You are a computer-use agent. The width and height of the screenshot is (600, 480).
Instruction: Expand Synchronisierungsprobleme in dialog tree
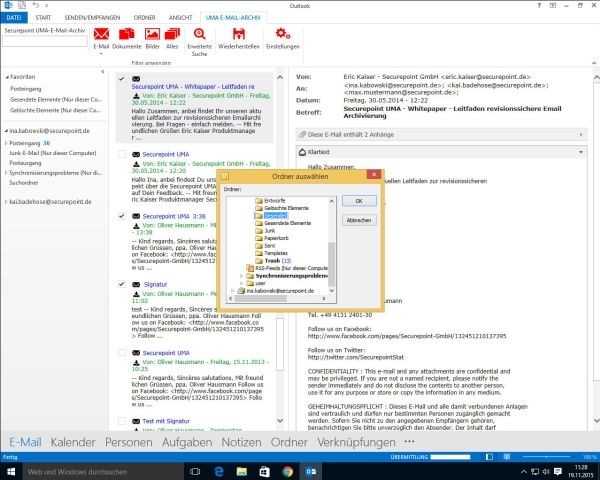(x=241, y=276)
